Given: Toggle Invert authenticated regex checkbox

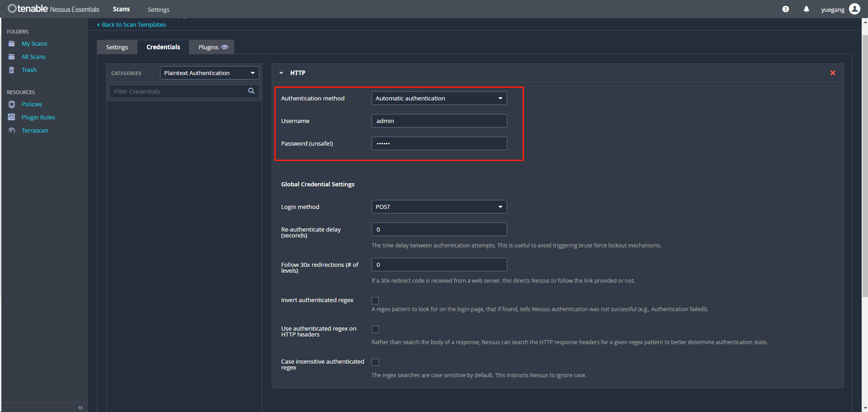Looking at the screenshot, I should [x=375, y=301].
